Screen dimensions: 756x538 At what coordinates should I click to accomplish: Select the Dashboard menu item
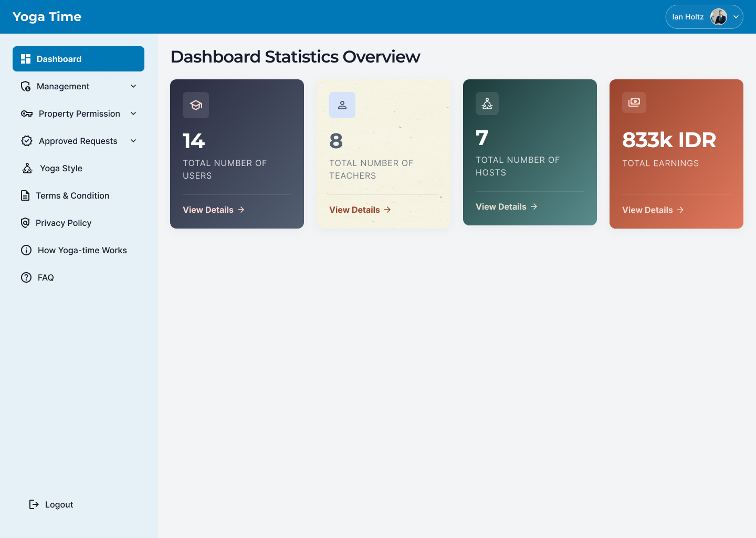(78, 59)
